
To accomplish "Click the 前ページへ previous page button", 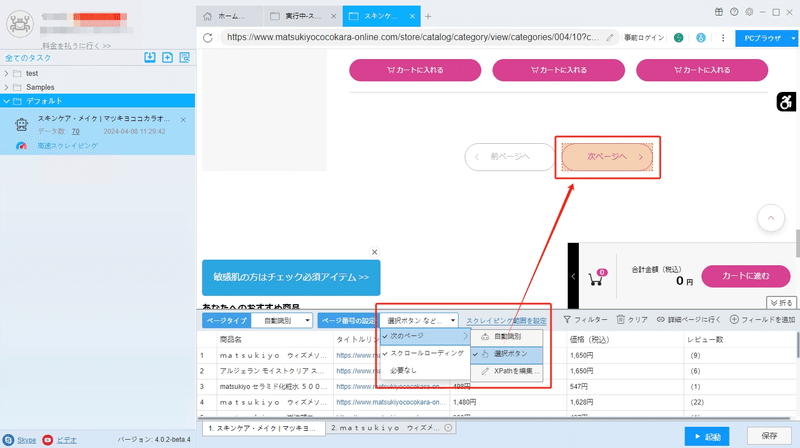I will click(509, 157).
